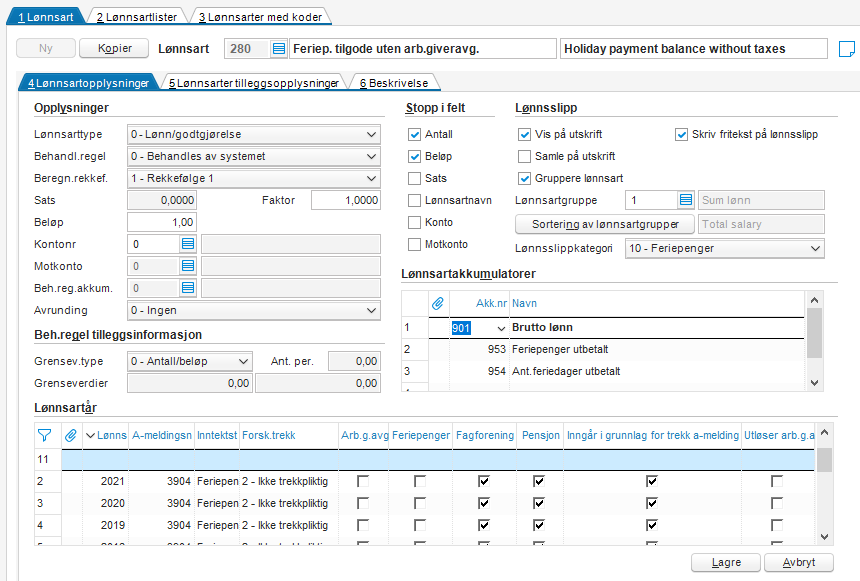860x581 pixels.
Task: Click the note icon after the English name field
Action: coord(847,49)
